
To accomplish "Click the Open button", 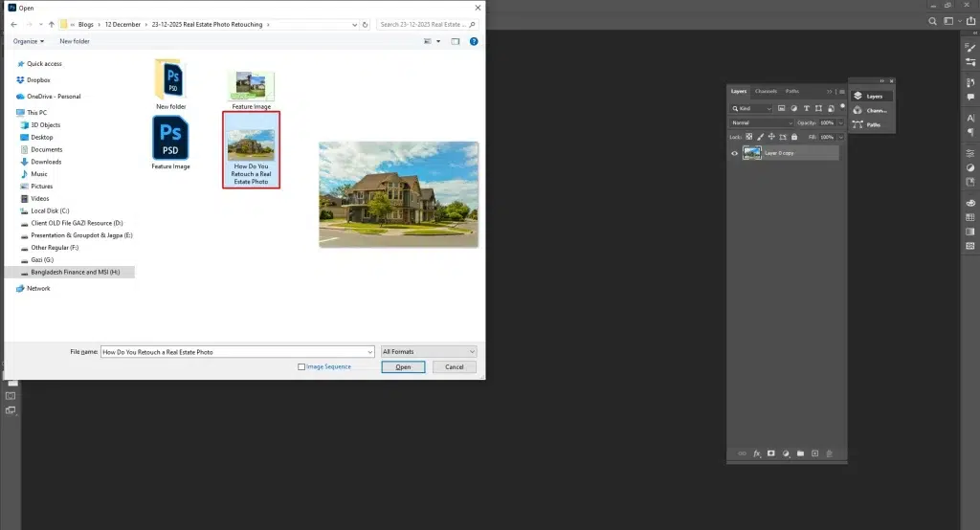I will (x=403, y=366).
